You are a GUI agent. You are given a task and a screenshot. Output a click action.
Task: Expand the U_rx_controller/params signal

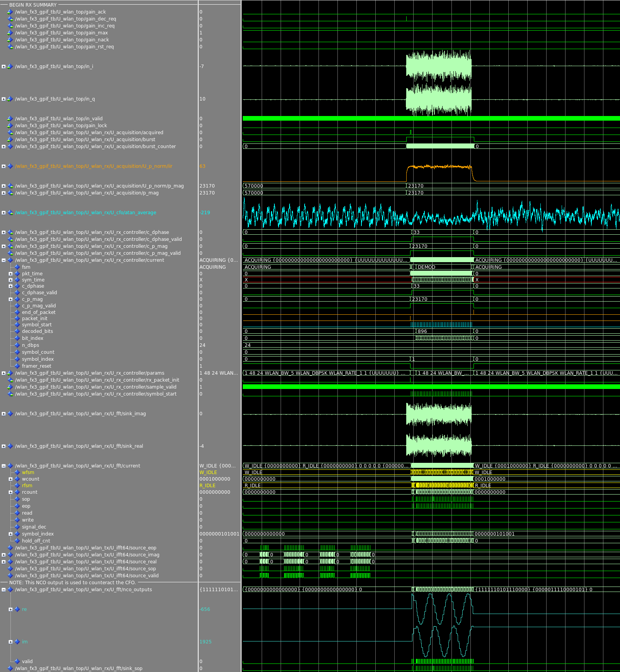pos(3,373)
